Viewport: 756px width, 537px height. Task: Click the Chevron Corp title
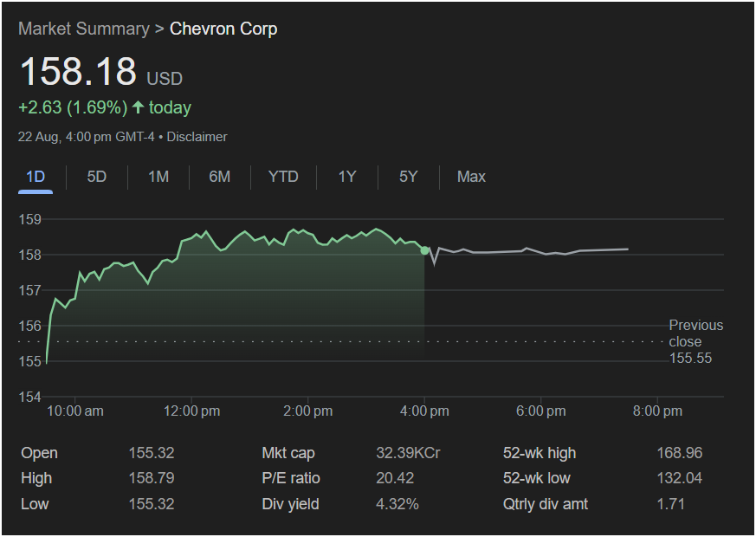223,29
